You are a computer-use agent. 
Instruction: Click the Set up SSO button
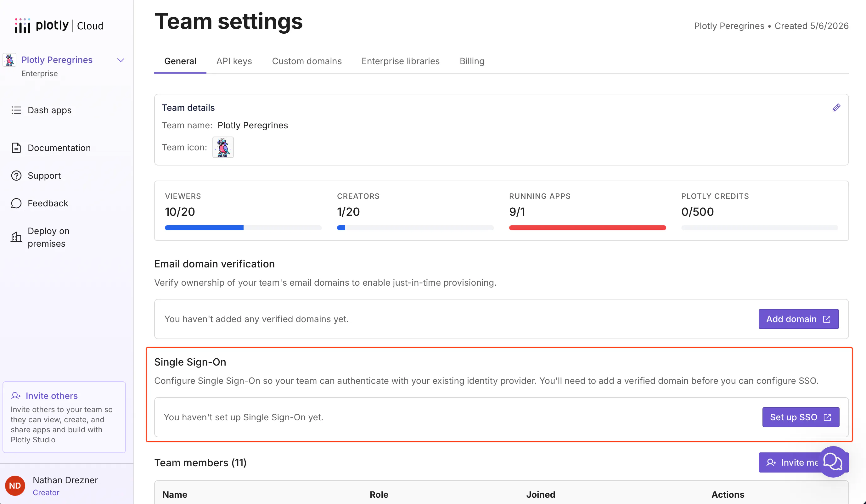pyautogui.click(x=800, y=417)
